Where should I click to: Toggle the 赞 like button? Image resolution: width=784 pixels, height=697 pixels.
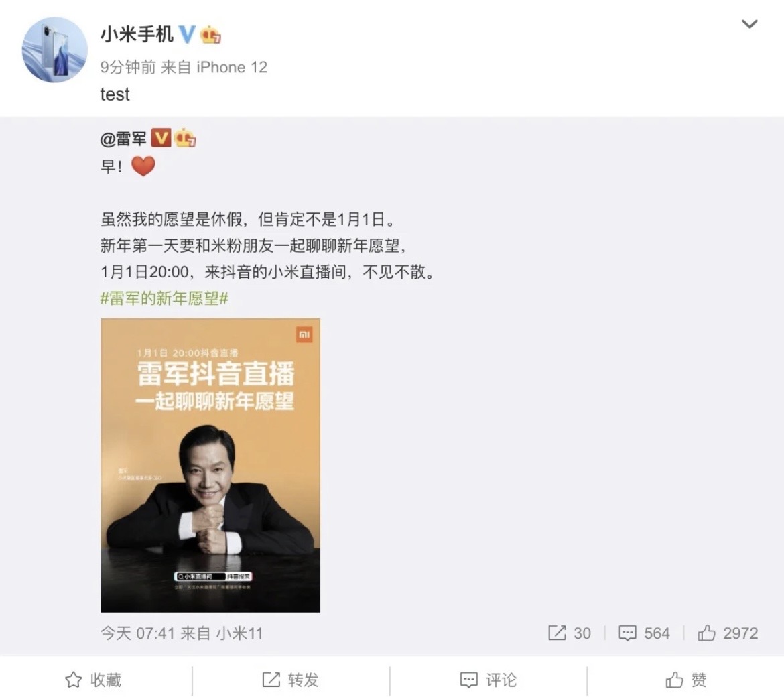(x=686, y=680)
